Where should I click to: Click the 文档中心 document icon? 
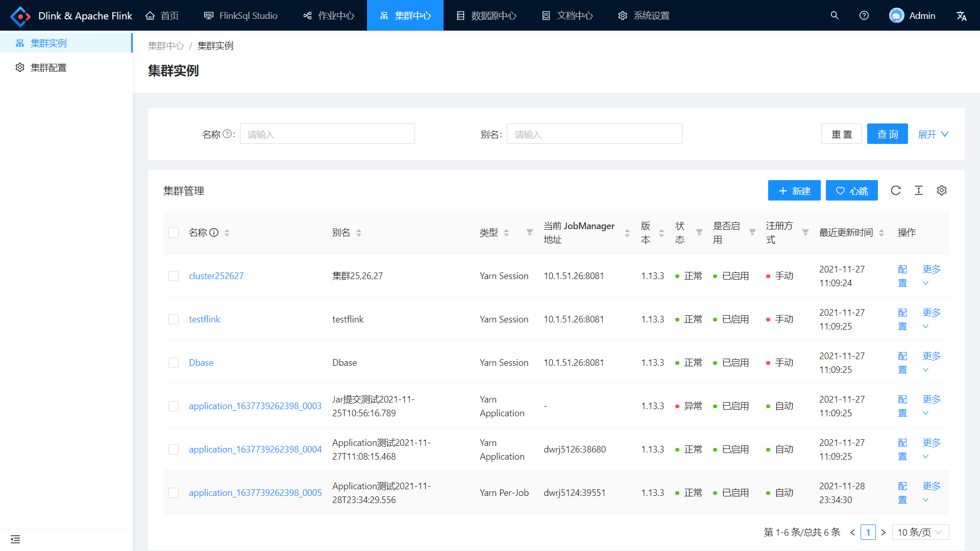tap(546, 15)
